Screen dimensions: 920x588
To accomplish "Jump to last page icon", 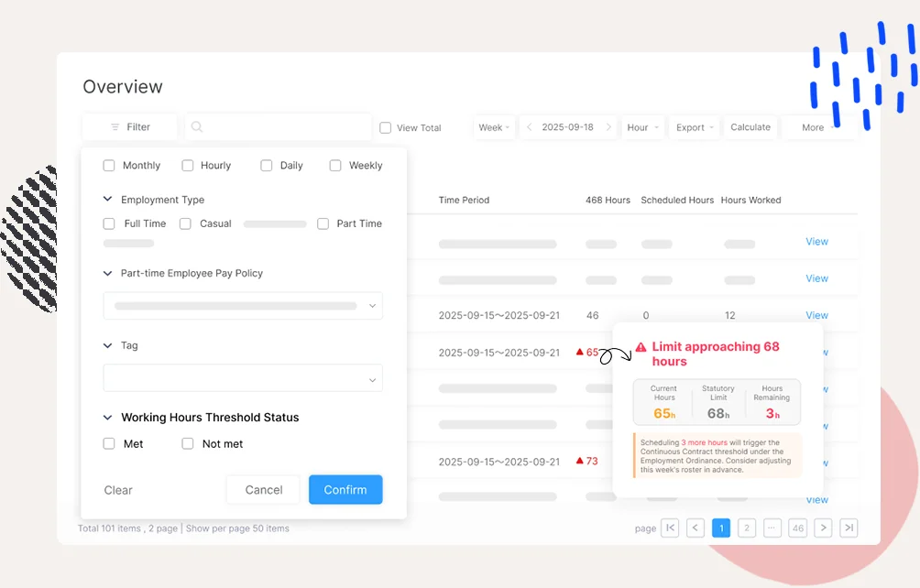I will (849, 528).
